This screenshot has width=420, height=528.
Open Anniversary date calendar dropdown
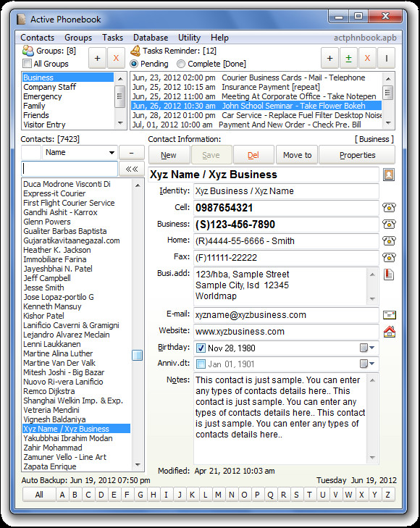click(x=367, y=364)
